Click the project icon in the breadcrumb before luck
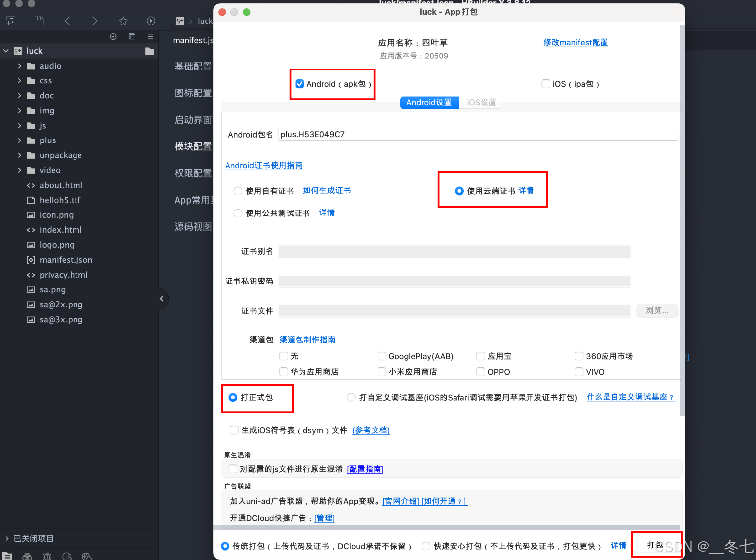 [180, 21]
